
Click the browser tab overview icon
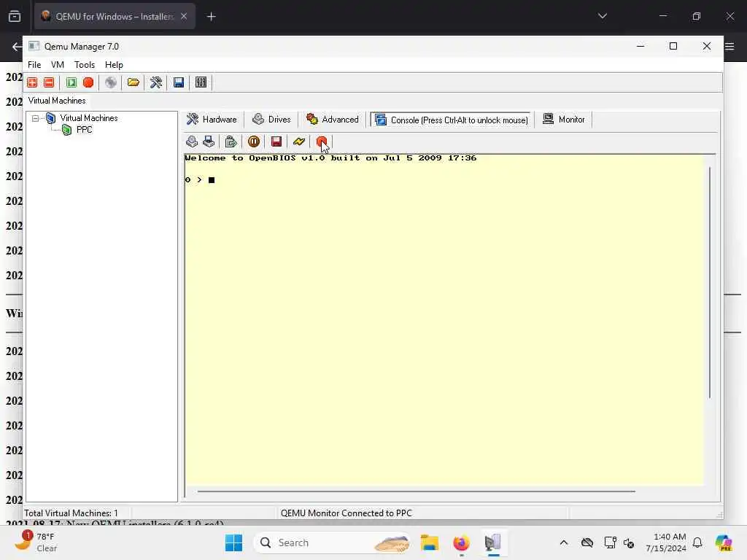[15, 16]
